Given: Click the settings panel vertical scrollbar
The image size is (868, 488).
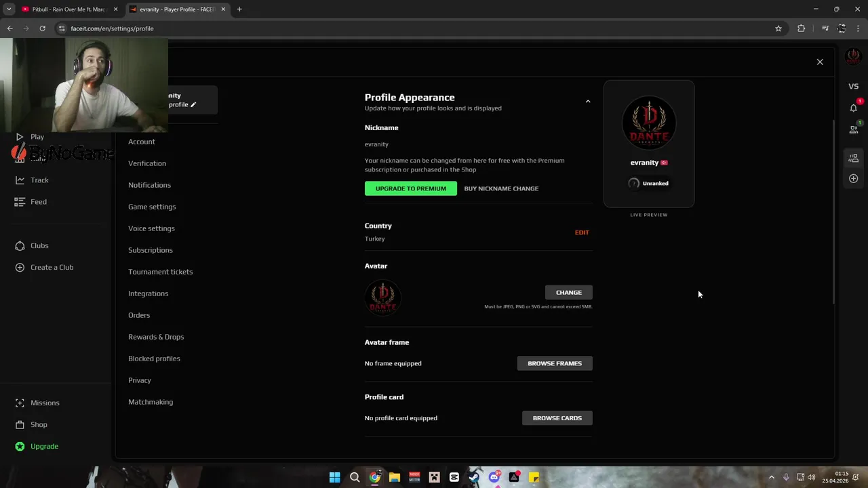Looking at the screenshot, I should [833, 212].
